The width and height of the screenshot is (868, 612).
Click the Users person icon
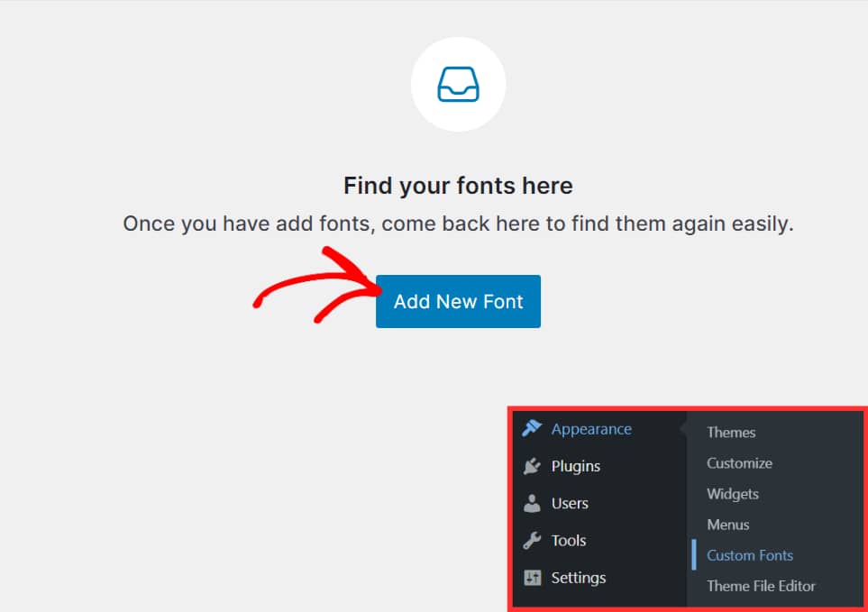tap(532, 503)
